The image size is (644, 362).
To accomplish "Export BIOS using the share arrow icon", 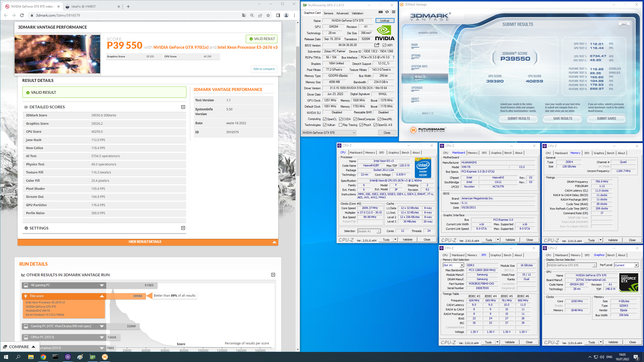I will tap(377, 45).
